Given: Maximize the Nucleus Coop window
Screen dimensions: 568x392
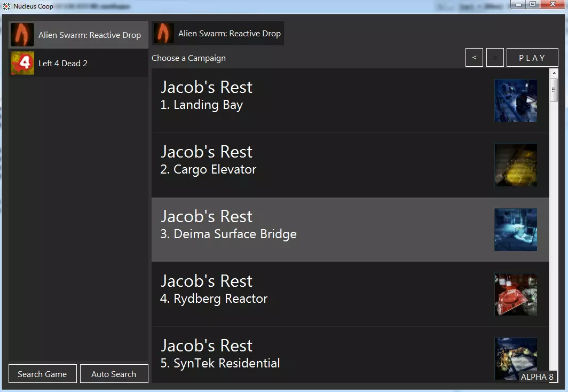Looking at the screenshot, I should (x=533, y=4).
